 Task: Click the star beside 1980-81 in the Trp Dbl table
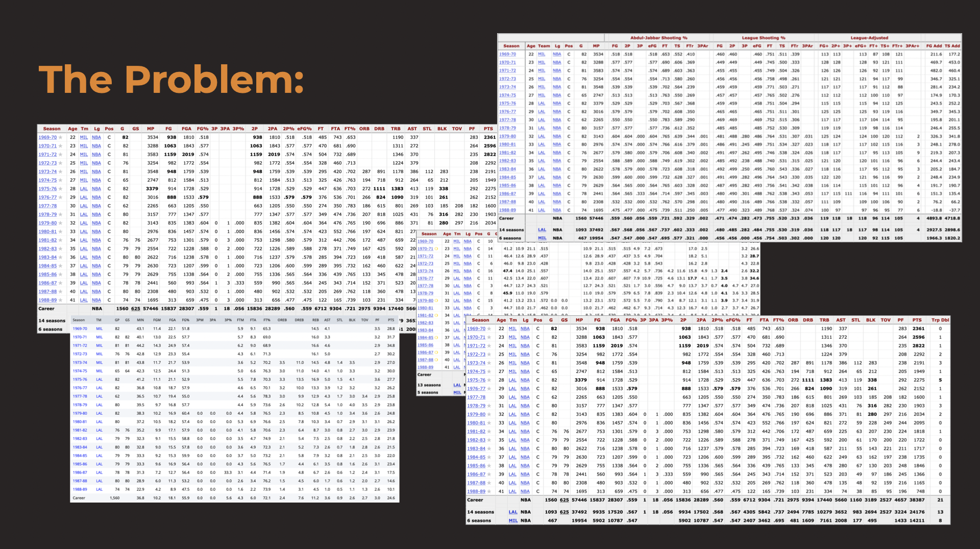[489, 423]
